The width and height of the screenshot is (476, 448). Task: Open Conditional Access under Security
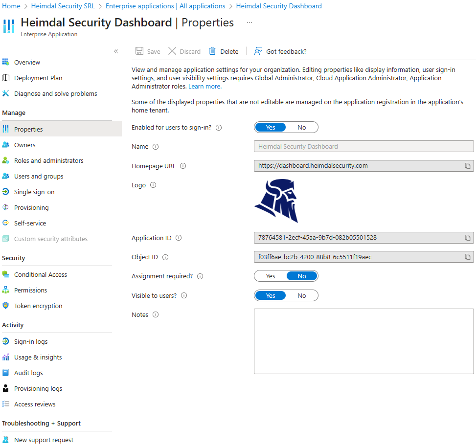coord(41,275)
